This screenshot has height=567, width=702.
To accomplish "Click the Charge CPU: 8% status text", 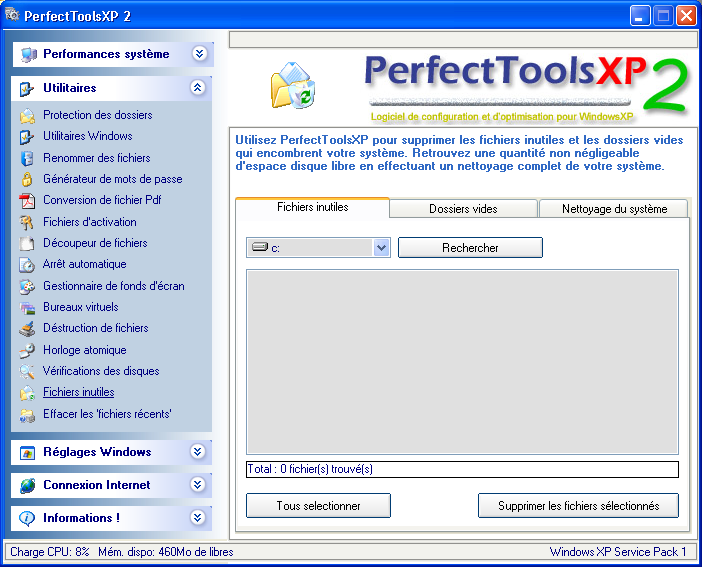I will click(x=50, y=552).
